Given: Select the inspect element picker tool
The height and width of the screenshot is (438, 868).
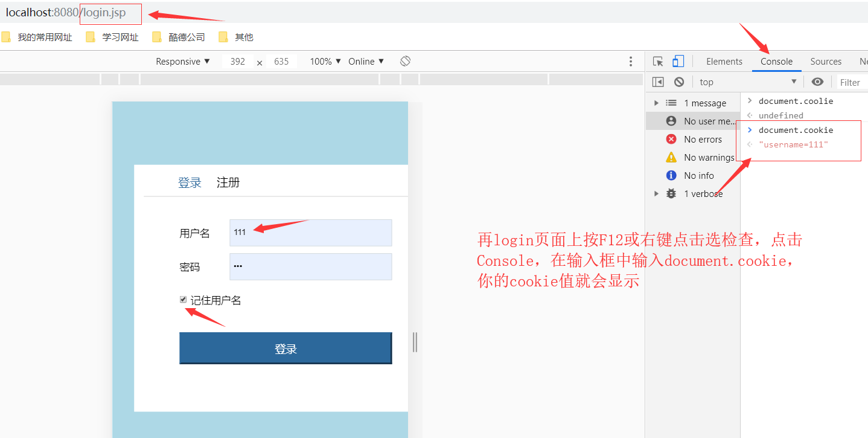Looking at the screenshot, I should pyautogui.click(x=657, y=61).
